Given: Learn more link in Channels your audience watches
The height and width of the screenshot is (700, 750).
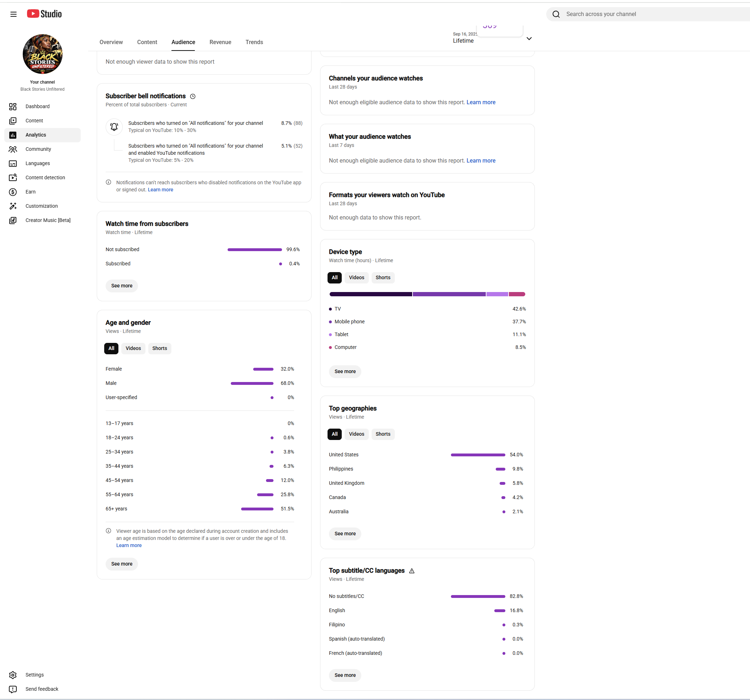Looking at the screenshot, I should (x=481, y=102).
